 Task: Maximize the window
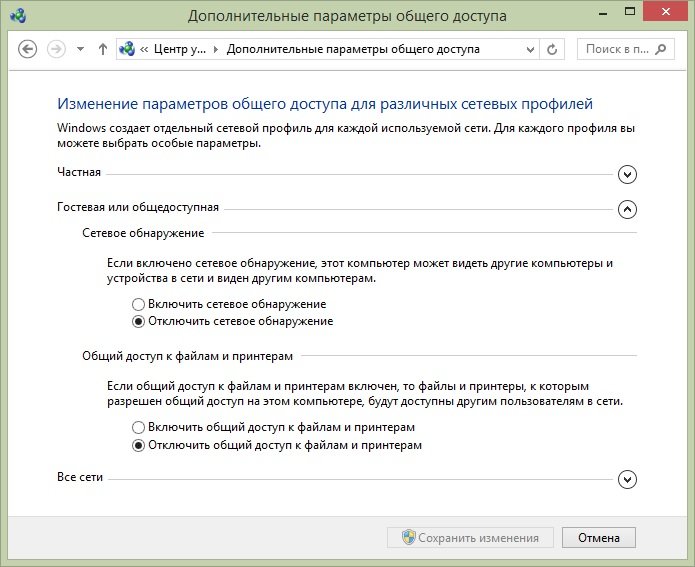[630, 12]
